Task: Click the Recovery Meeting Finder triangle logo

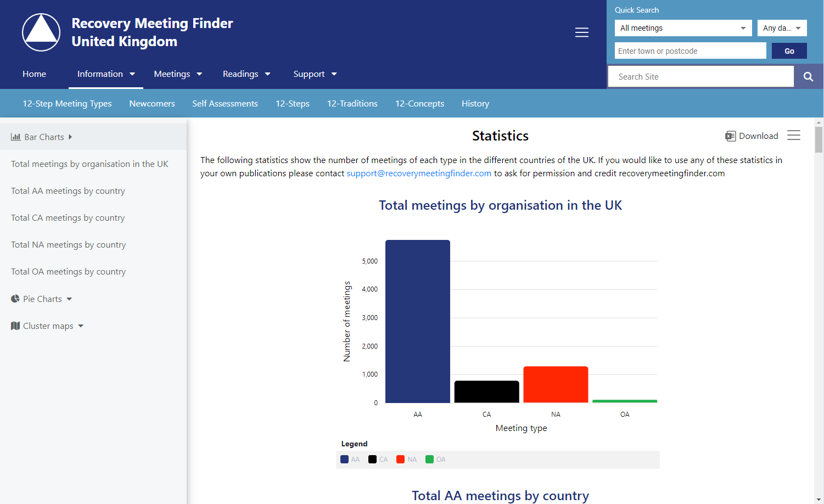Action: point(41,32)
